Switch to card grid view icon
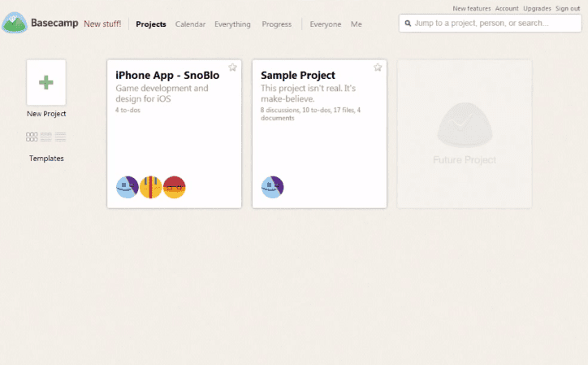This screenshot has height=365, width=588. click(32, 137)
